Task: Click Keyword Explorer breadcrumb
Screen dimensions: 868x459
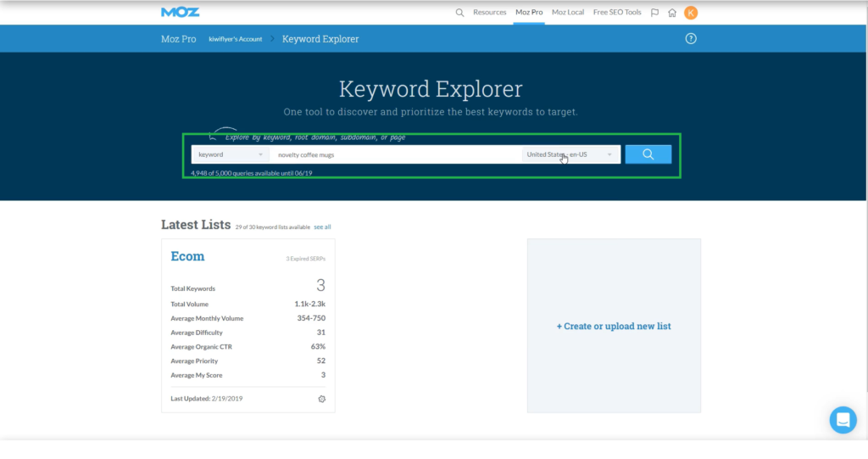Action: 320,39
